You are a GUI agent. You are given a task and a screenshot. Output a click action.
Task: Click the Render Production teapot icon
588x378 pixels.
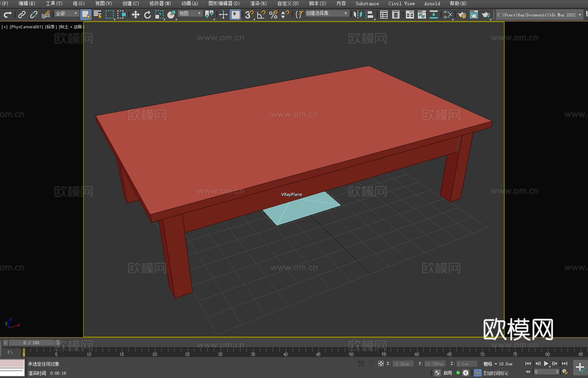point(486,14)
